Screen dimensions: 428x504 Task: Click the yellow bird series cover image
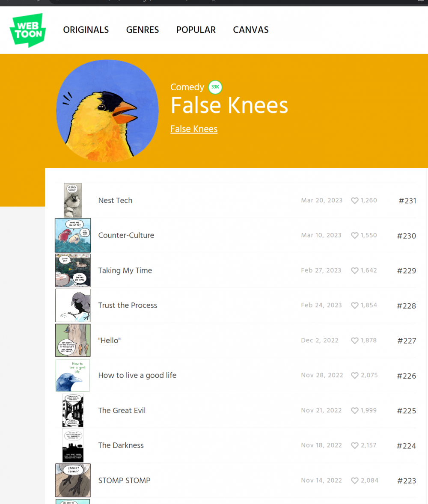pos(107,111)
